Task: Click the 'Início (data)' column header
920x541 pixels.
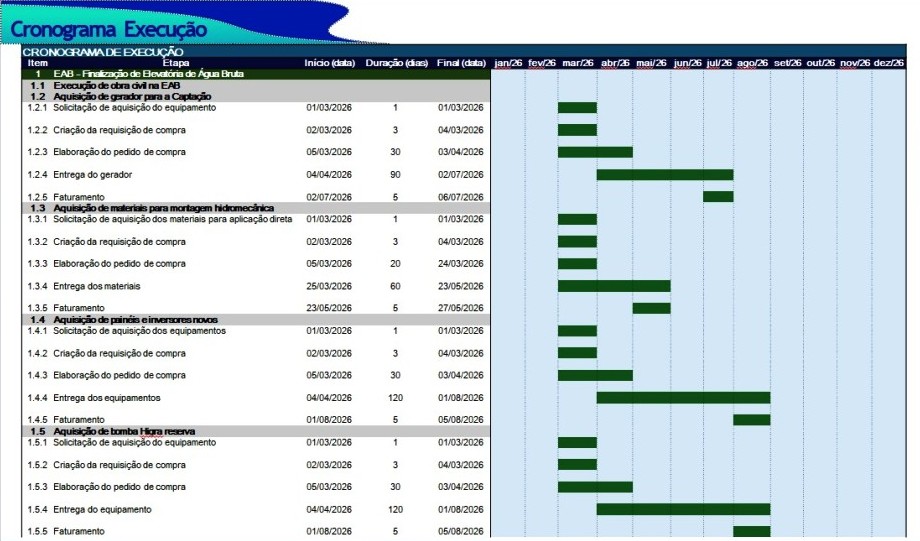Action: pos(329,63)
